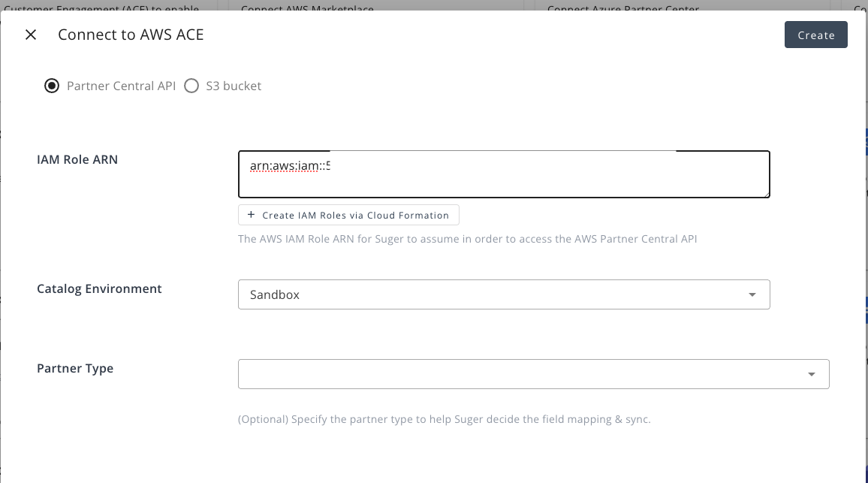868x483 pixels.
Task: Close the Connect to AWS ACE dialog
Action: [x=31, y=35]
